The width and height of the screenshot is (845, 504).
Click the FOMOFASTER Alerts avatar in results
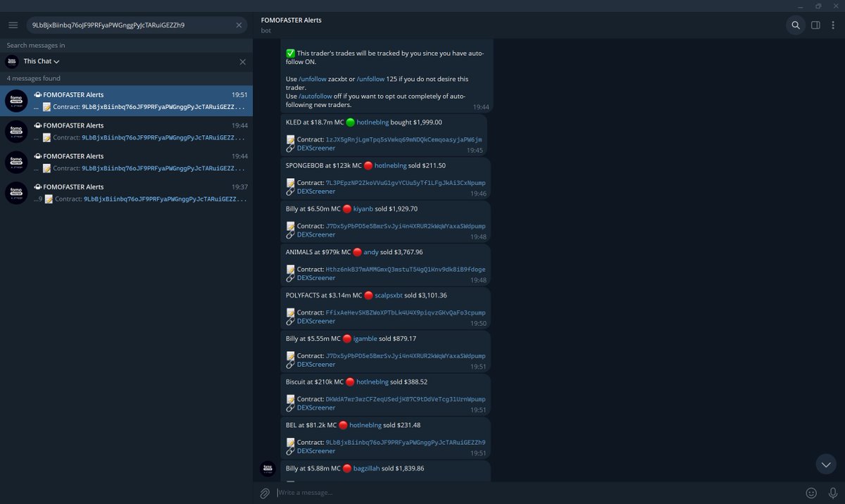pyautogui.click(x=15, y=101)
